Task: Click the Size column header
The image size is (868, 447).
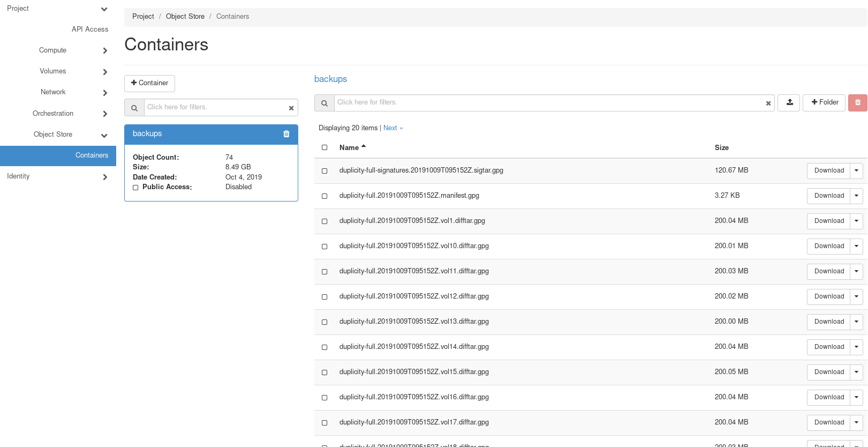Action: (721, 148)
